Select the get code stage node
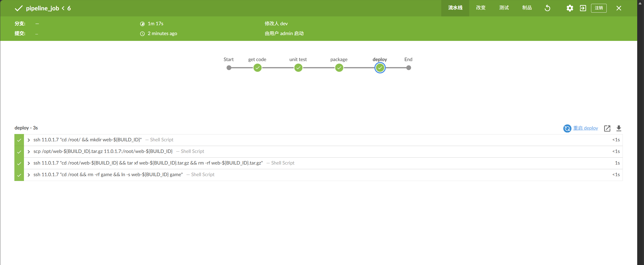Screen dimensions: 644x265 [x=257, y=68]
